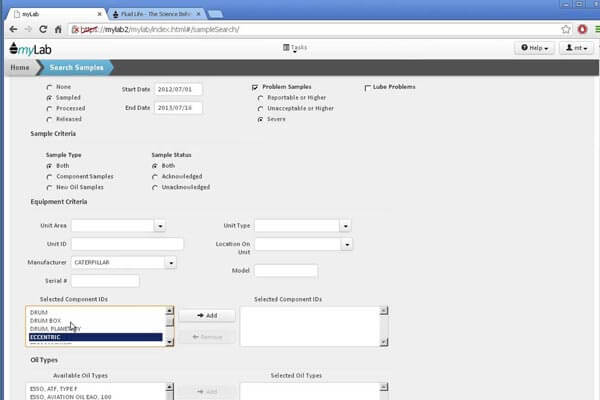Toggle the Problem Samples checkbox
The height and width of the screenshot is (400, 600).
click(x=256, y=87)
